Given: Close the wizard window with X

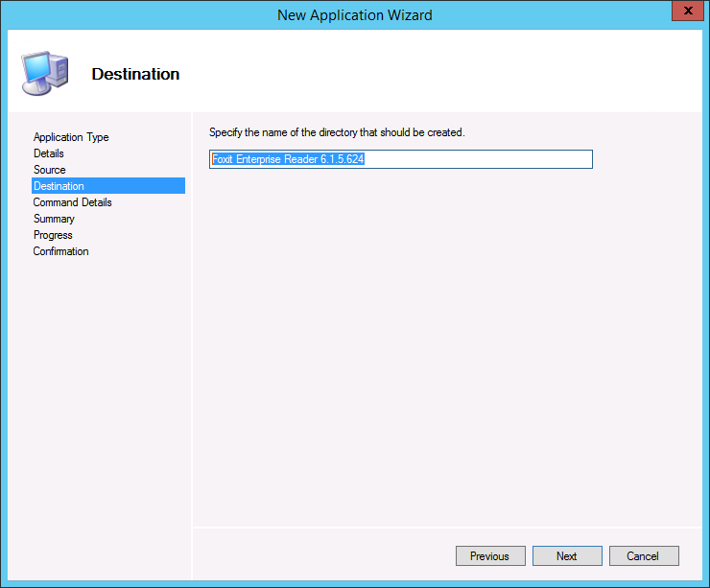Looking at the screenshot, I should coord(687,11).
